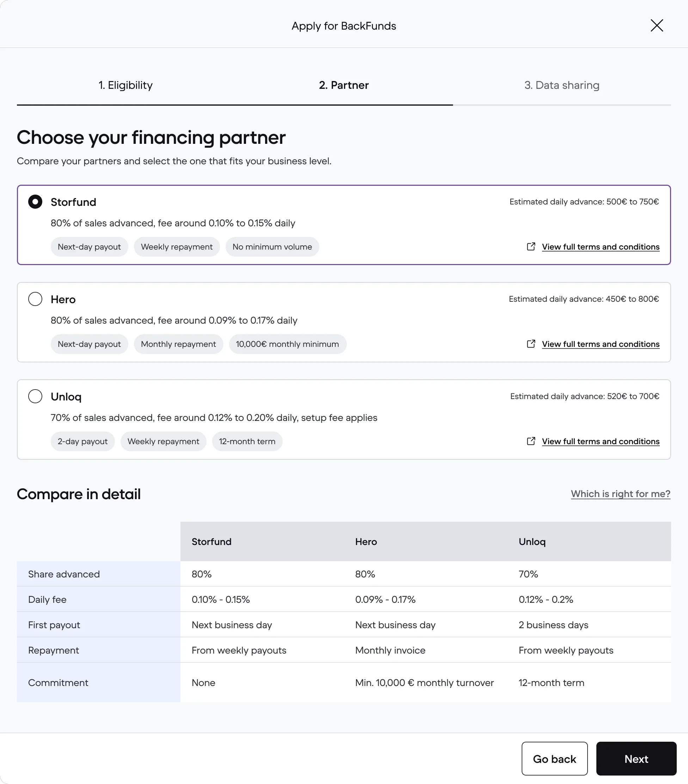Image resolution: width=688 pixels, height=784 pixels.
Task: View Storfund full terms and conditions
Action: [601, 247]
